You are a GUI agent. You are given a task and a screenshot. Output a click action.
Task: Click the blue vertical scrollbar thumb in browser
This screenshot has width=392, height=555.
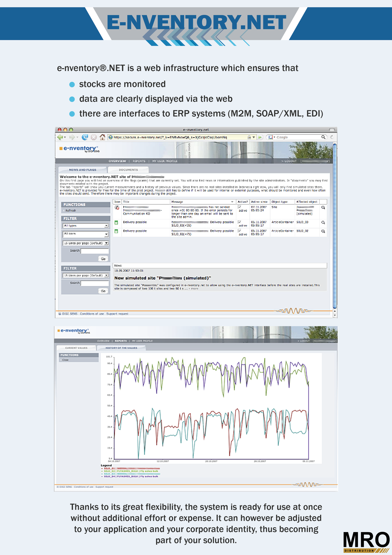335,226
